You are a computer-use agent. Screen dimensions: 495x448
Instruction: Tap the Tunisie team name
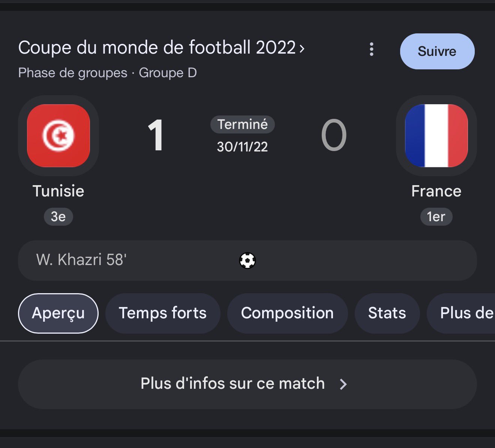(58, 191)
